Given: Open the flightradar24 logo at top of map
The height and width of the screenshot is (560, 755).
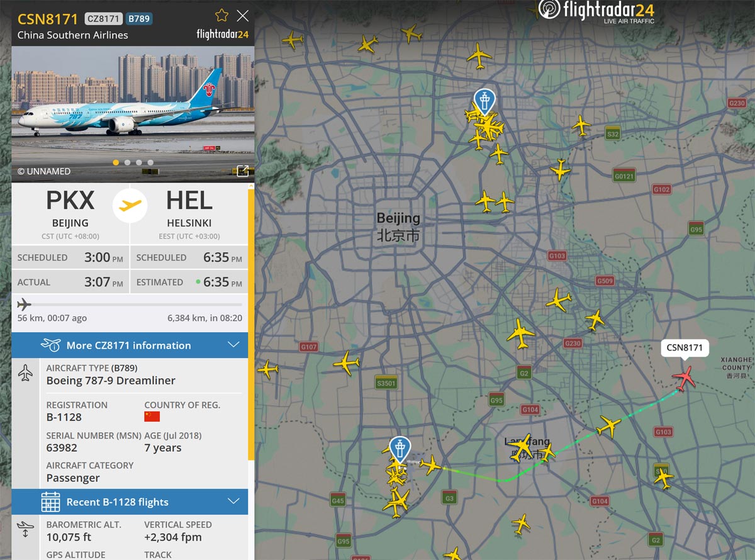Looking at the screenshot, I should [x=596, y=11].
